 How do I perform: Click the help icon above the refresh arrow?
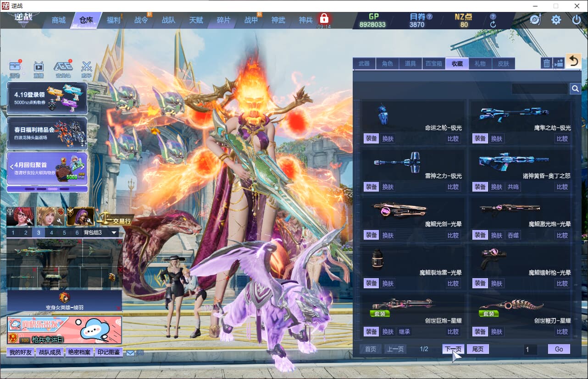[x=493, y=16]
